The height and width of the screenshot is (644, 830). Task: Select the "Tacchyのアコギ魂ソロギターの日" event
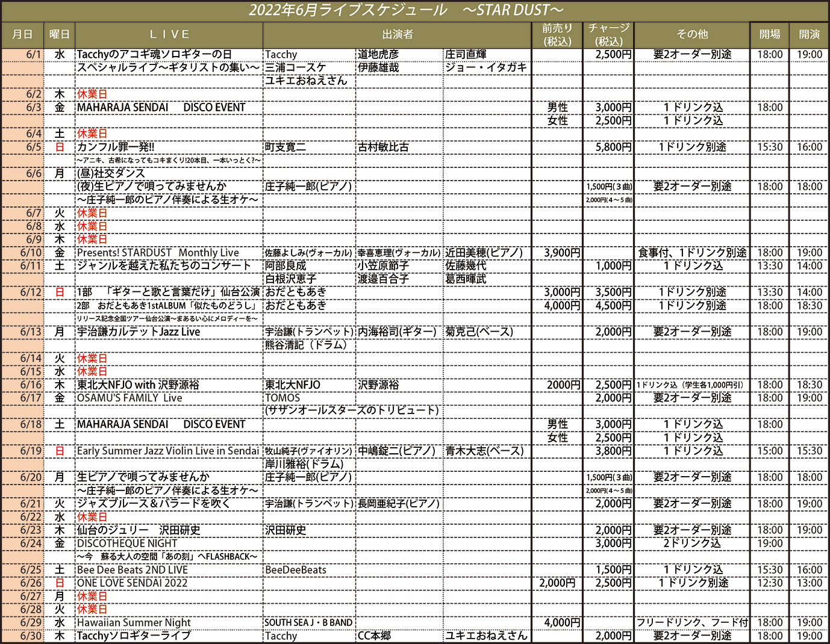(154, 54)
